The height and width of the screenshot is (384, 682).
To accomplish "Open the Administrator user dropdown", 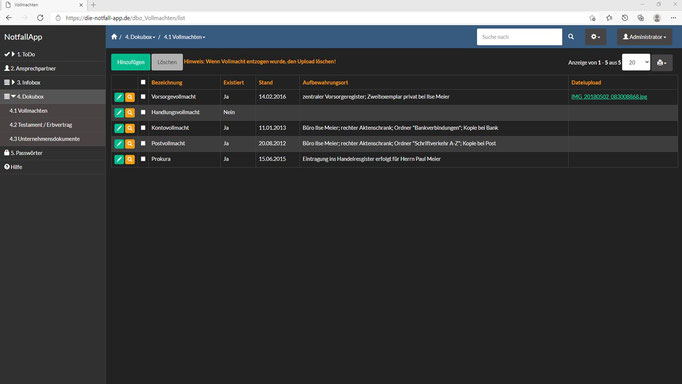I will tap(644, 37).
